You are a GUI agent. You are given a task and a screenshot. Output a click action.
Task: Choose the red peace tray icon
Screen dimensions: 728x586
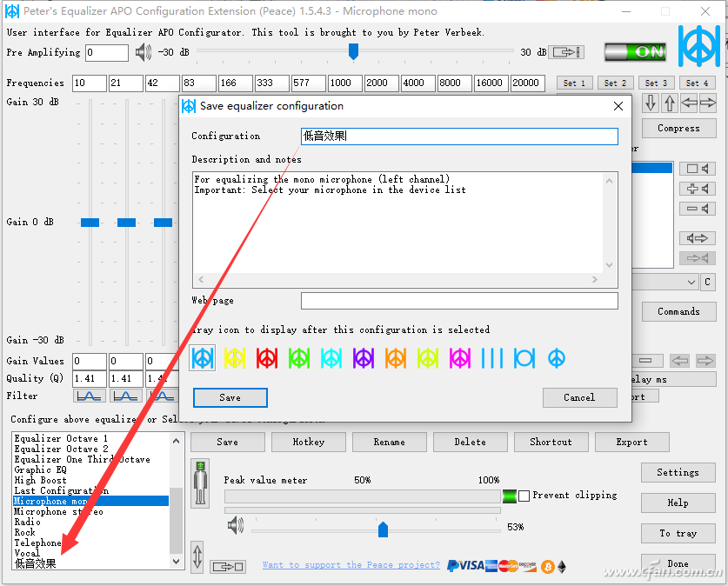pyautogui.click(x=267, y=358)
